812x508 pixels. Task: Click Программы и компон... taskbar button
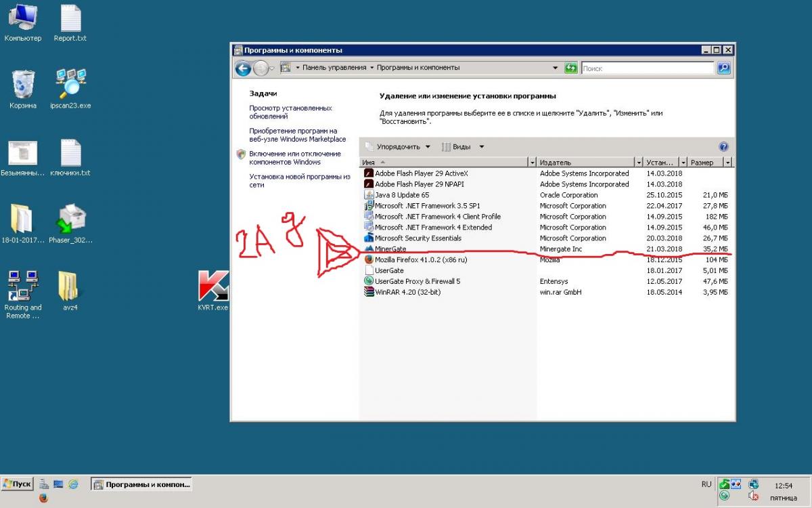[141, 484]
